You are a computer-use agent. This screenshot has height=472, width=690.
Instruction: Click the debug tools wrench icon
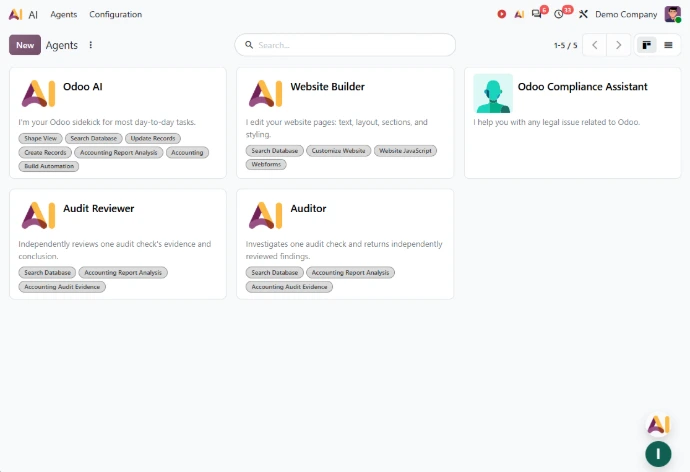point(583,14)
